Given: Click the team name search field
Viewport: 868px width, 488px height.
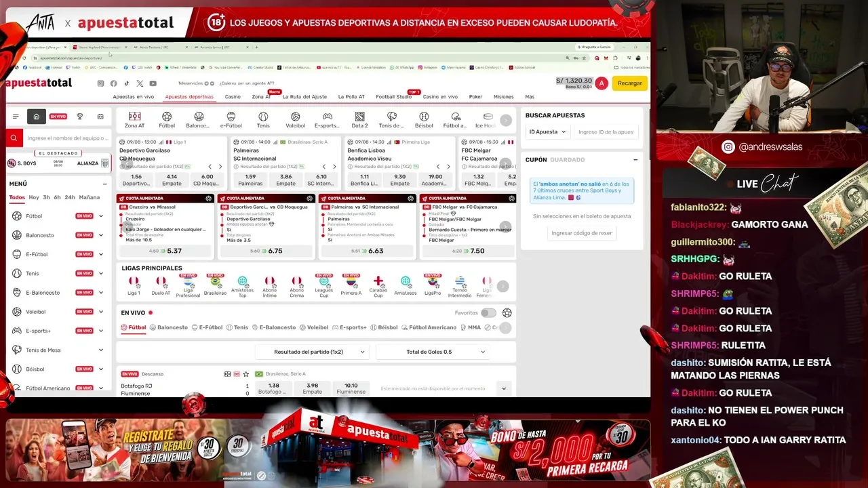Looking at the screenshot, I should (66, 138).
